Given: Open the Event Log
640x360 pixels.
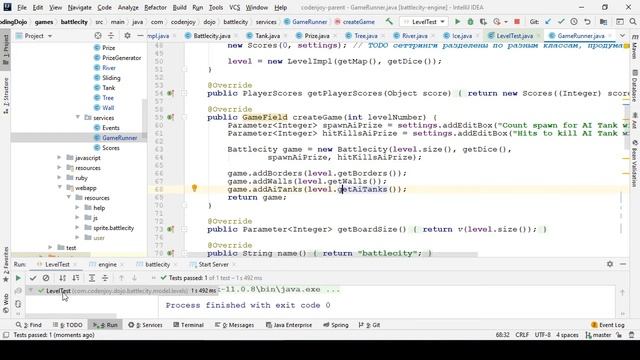Looking at the screenshot, I should point(608,325).
